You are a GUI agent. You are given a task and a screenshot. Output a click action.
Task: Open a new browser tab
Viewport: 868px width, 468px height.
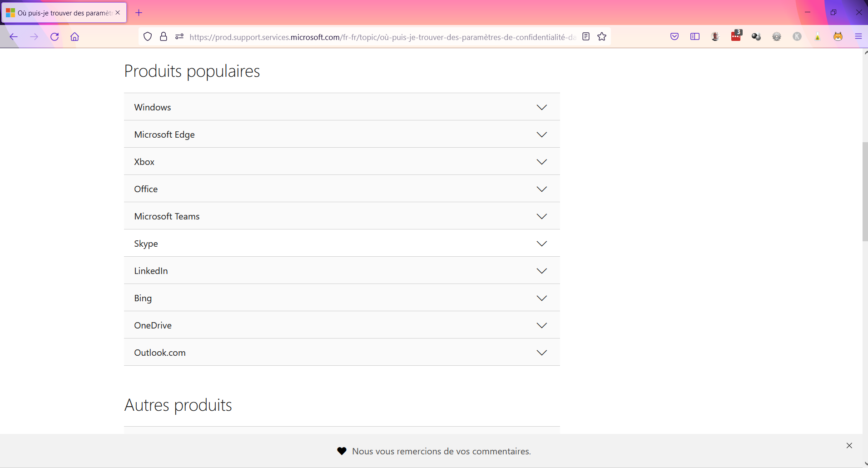139,13
